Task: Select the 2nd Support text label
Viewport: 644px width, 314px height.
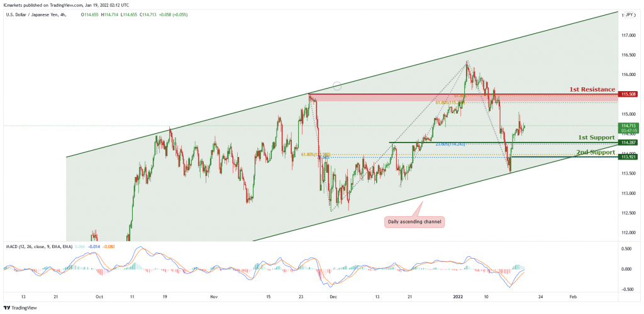Action: point(596,152)
